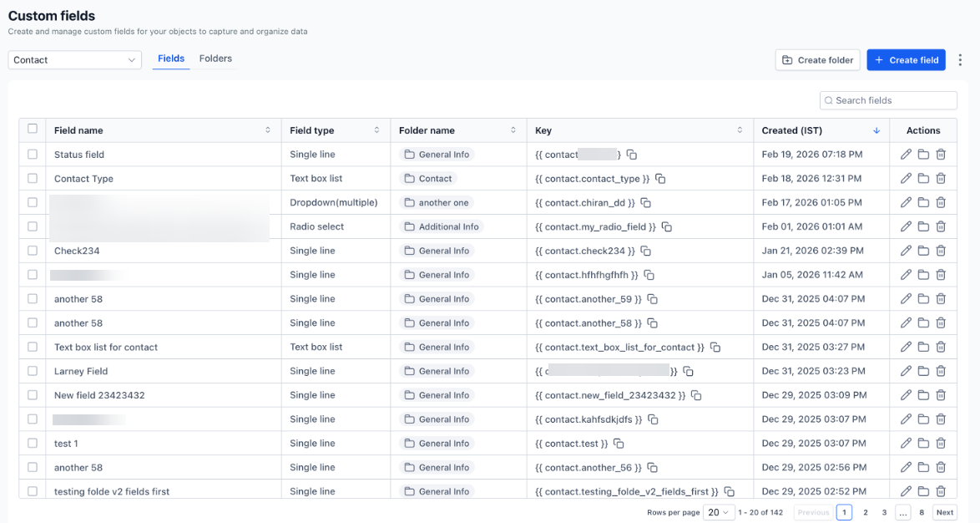Open the three-dot more options menu
The width and height of the screenshot is (980, 523).
click(x=960, y=60)
